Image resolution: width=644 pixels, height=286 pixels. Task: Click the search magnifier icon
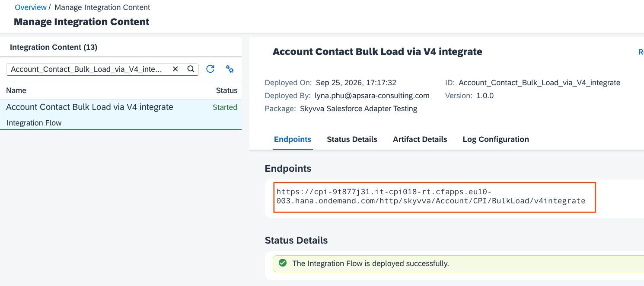pos(191,69)
